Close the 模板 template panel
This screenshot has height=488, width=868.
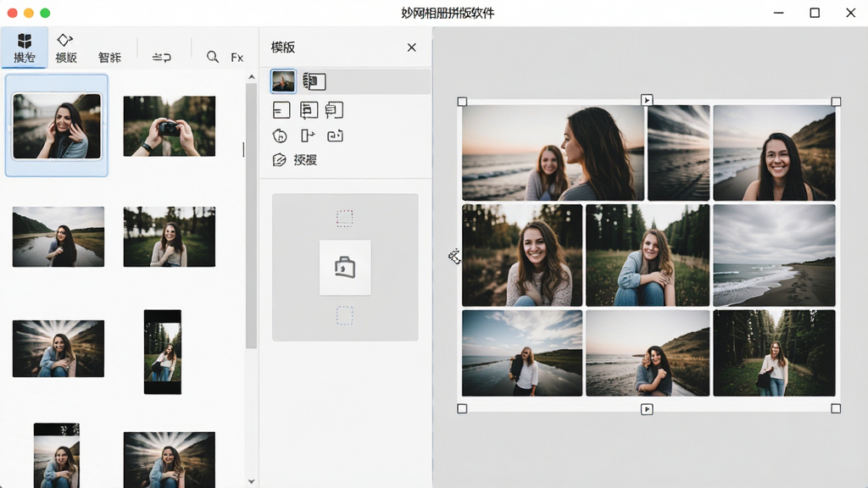[x=411, y=47]
